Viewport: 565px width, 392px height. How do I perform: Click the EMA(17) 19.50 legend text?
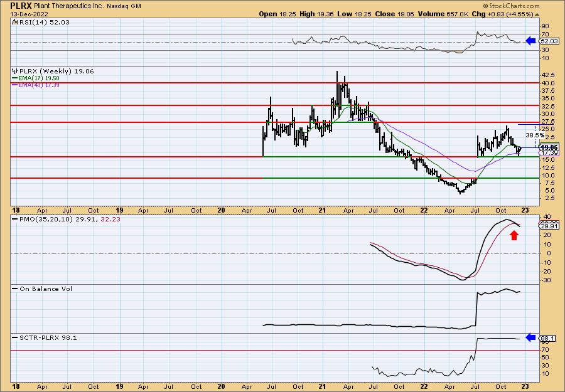(39, 78)
